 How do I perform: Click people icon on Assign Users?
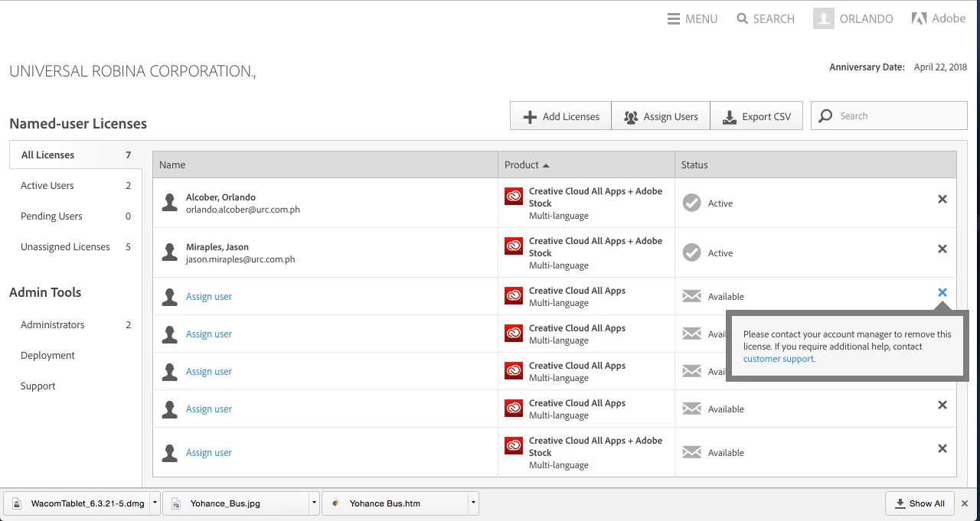pyautogui.click(x=631, y=117)
